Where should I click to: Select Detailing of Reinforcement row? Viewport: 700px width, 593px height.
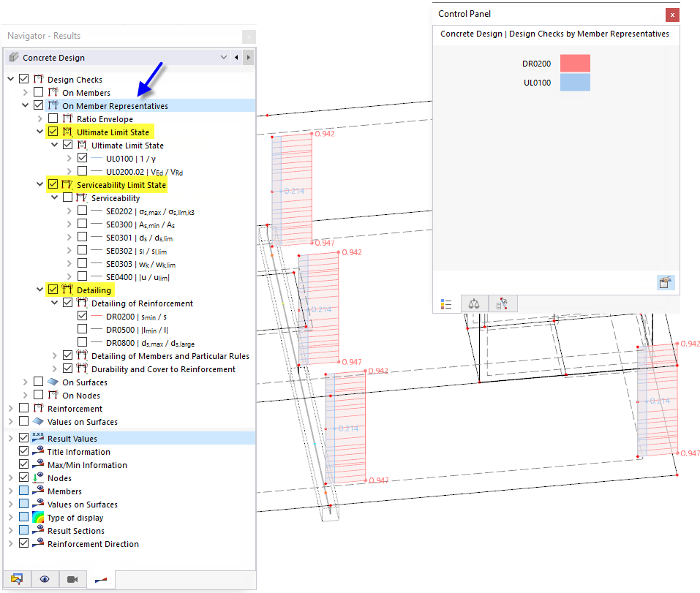tap(142, 303)
